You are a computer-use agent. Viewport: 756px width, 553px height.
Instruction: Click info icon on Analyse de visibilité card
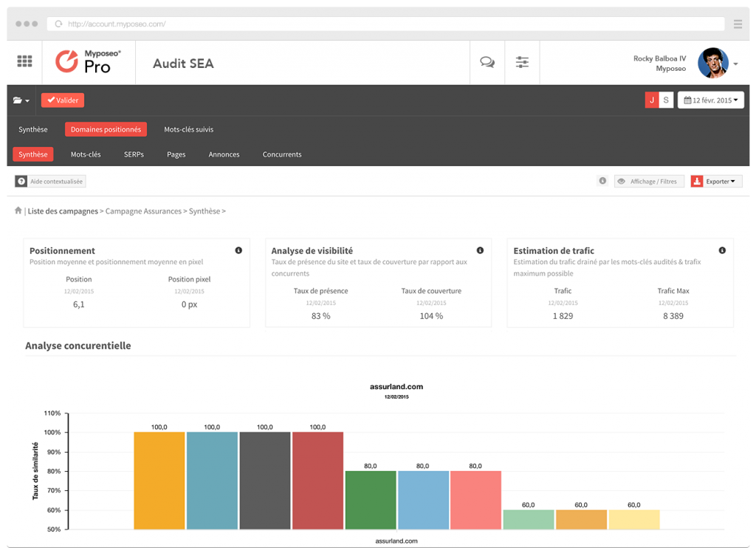pos(480,250)
